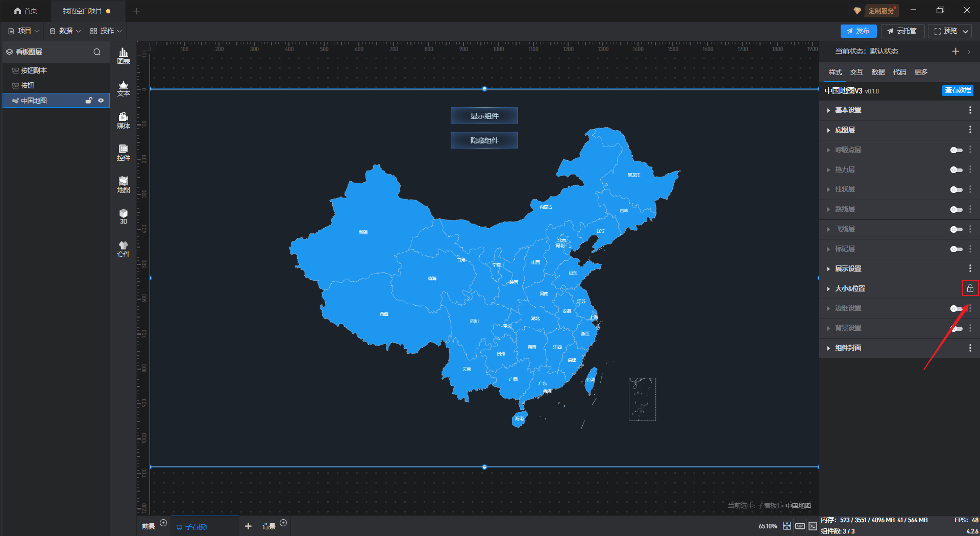The width and height of the screenshot is (980, 536).
Task: Click the lock icon beside 大小&位置
Action: pos(970,288)
